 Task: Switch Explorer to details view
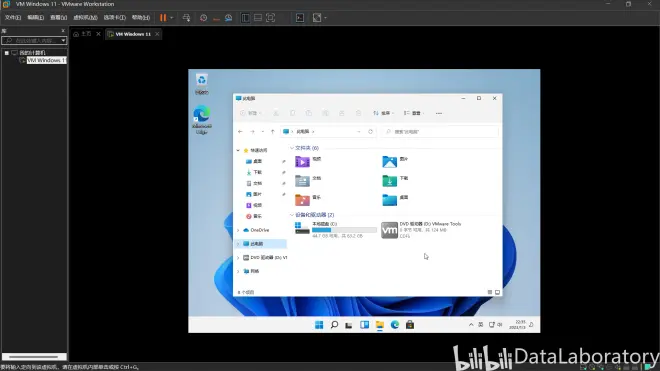(490, 292)
